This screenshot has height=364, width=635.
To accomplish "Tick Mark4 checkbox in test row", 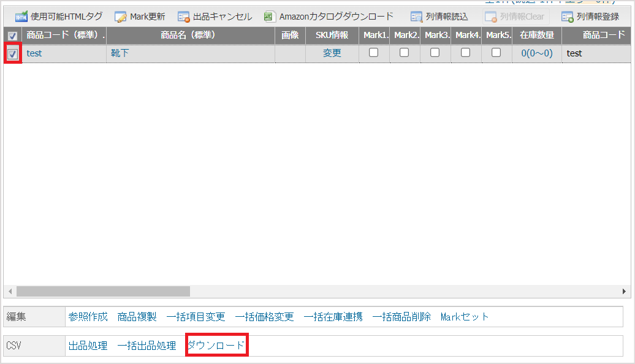I will tap(466, 53).
